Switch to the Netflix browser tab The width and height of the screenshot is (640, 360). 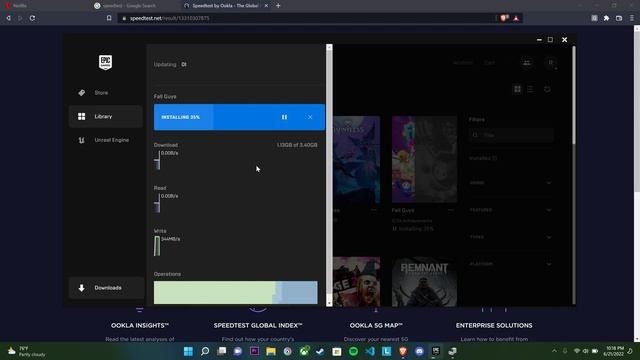tap(45, 6)
